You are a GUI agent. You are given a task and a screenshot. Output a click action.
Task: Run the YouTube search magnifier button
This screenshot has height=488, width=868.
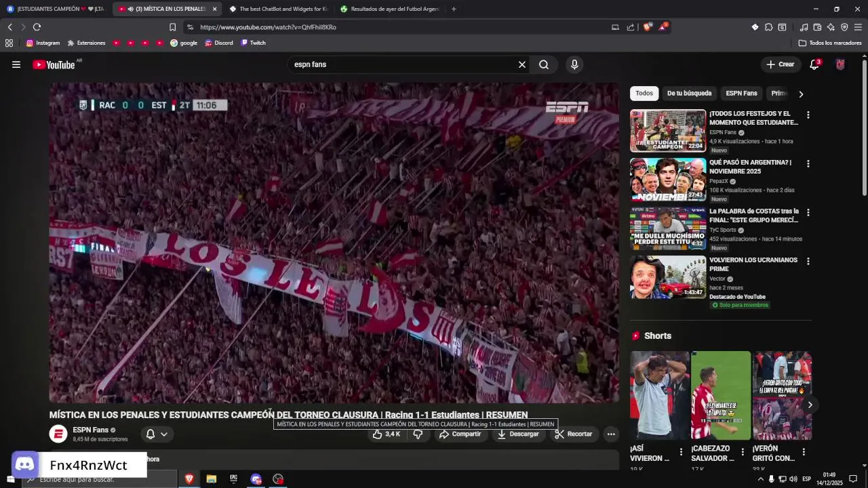click(544, 64)
